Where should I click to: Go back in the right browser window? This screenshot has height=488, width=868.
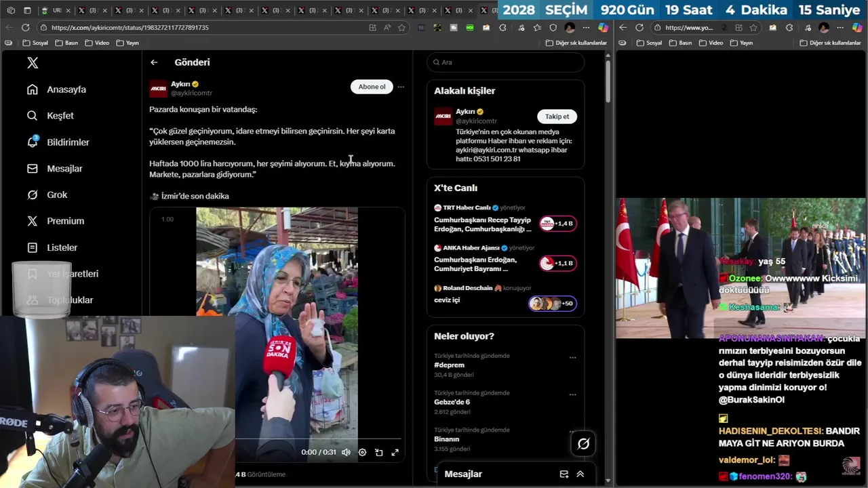623,28
